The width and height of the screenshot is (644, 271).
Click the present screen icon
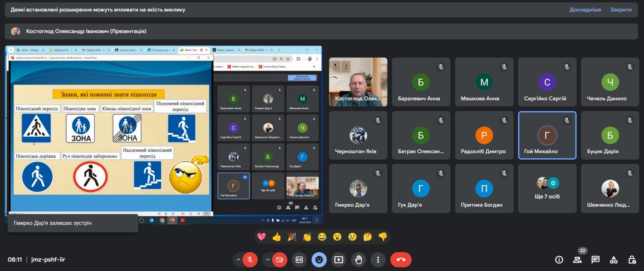pos(339,260)
